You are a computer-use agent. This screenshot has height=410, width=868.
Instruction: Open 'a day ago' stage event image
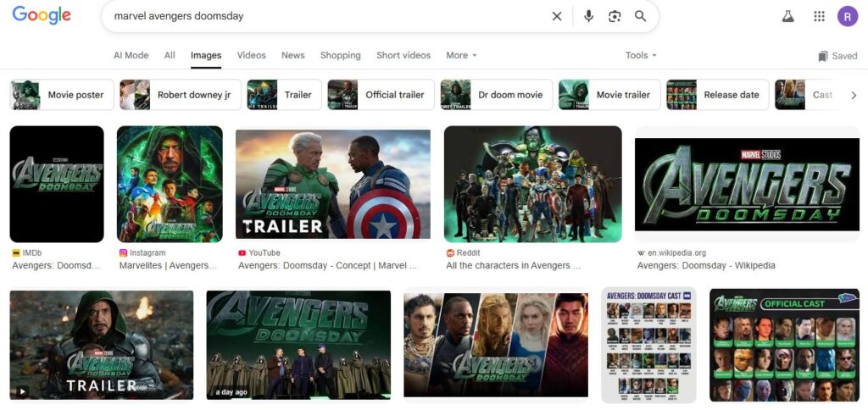[298, 345]
